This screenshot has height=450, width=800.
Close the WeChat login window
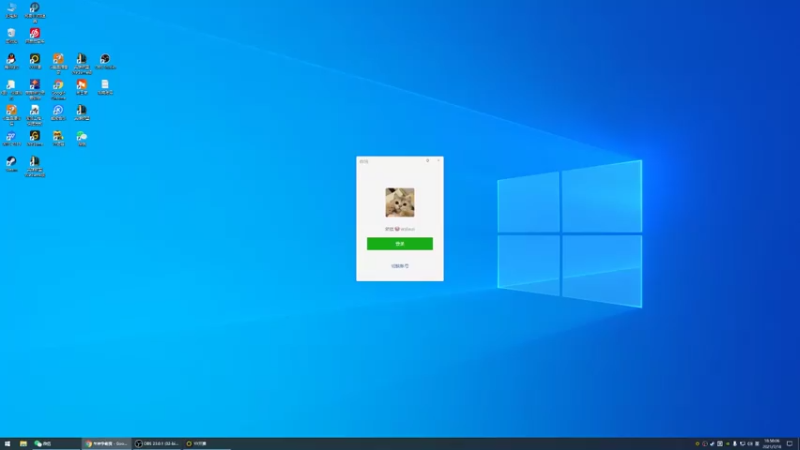(x=438, y=161)
